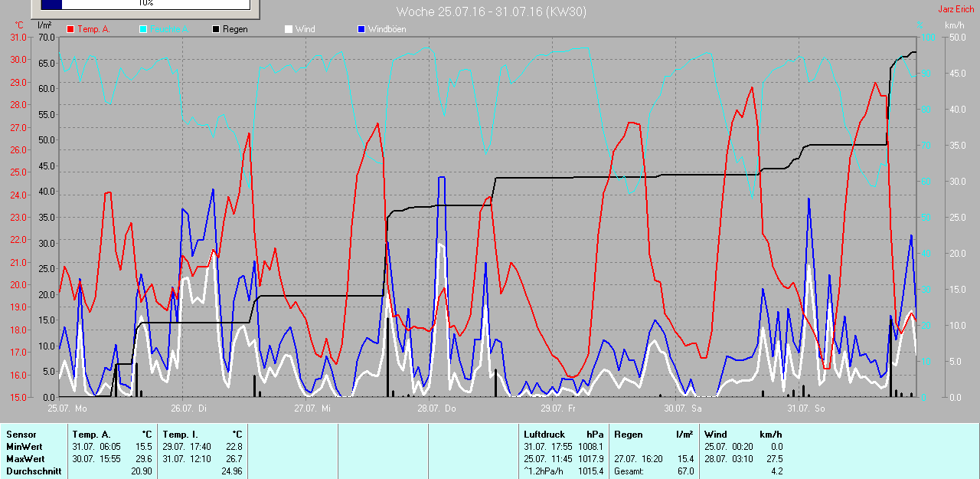Viewport: 980px width, 479px height.
Task: Click the 'Temp. A.' legend label
Action: click(93, 29)
